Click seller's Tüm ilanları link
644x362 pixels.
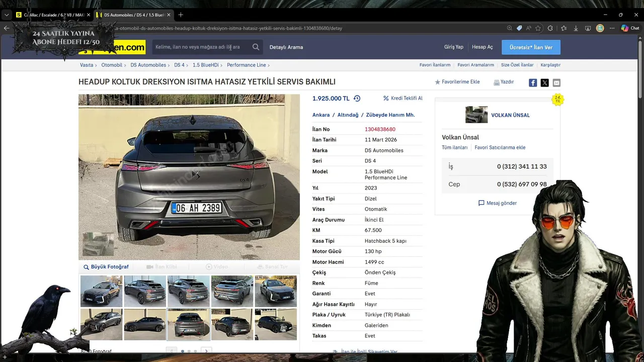[455, 148]
